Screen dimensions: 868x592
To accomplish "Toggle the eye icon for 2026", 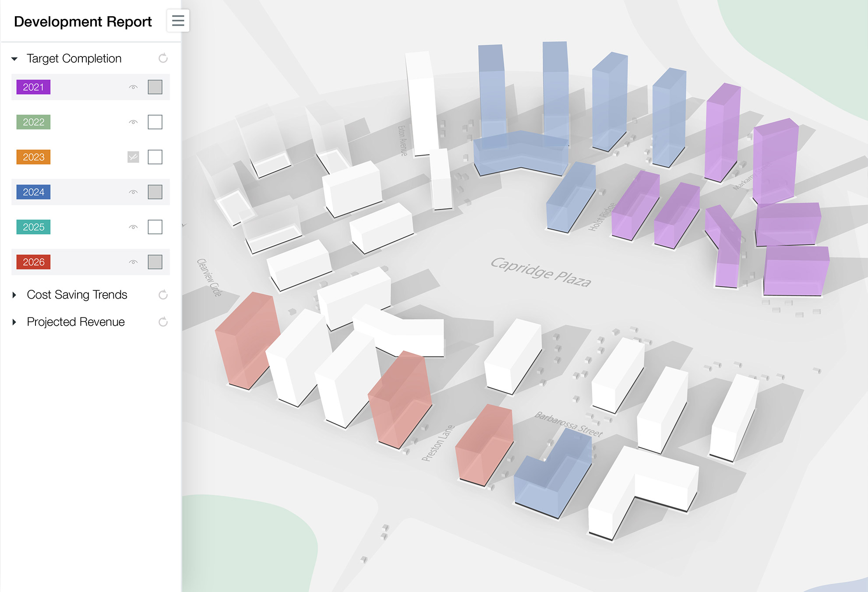I will click(133, 262).
